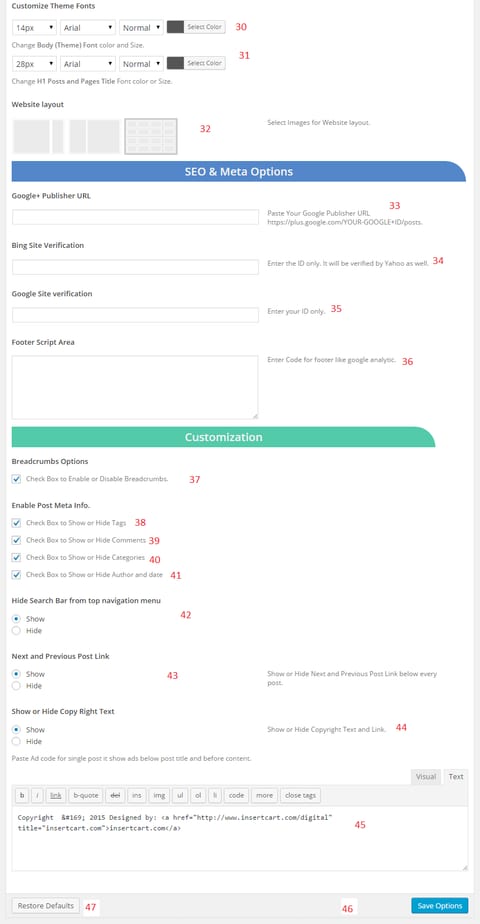Click the bold 'b' editor button
The image size is (480, 924).
click(x=22, y=795)
